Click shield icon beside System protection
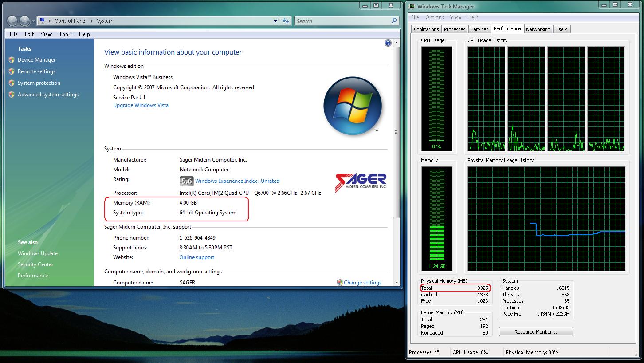 tap(12, 83)
